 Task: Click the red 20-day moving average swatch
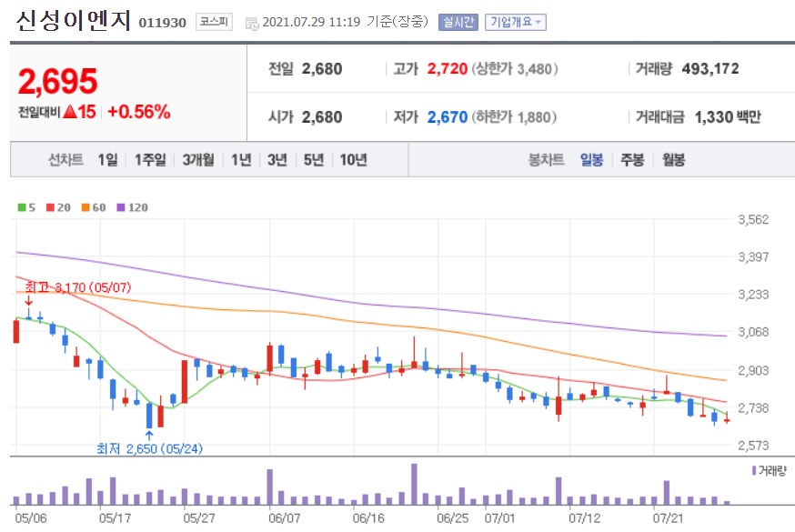pos(50,207)
